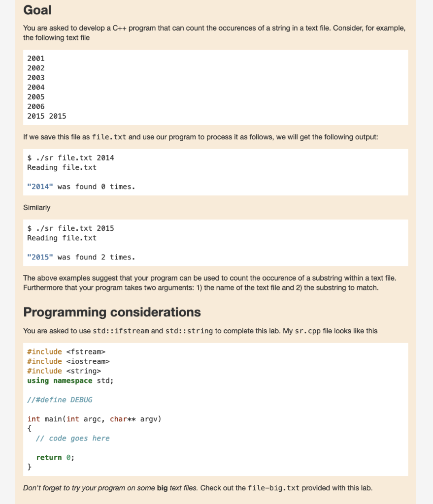Click the inline code "file.txt" in paragraph
Viewport: 433px width, 504px height.
(109, 137)
